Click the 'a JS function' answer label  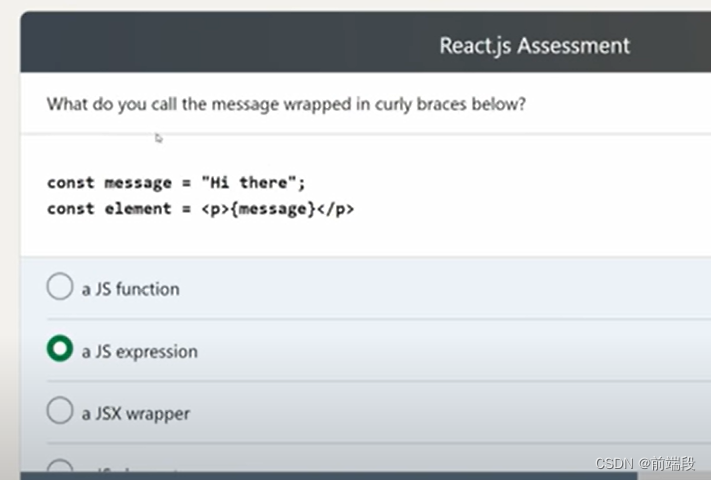point(131,289)
